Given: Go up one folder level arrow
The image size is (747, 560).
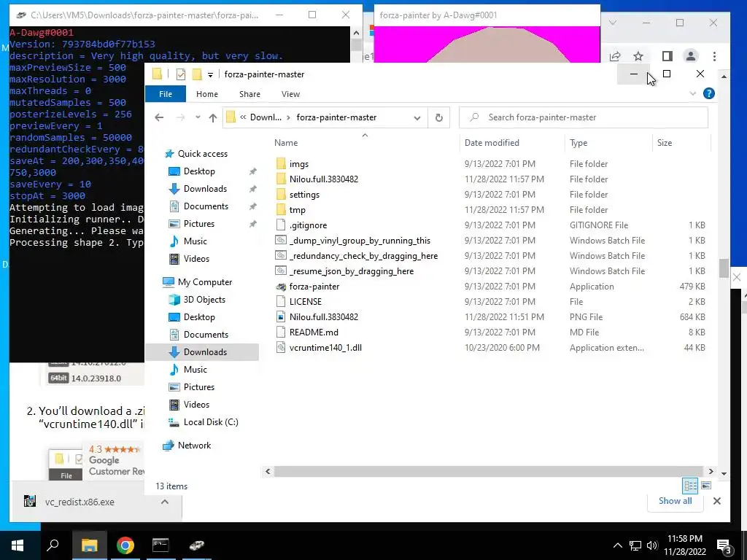Looking at the screenshot, I should coord(213,117).
